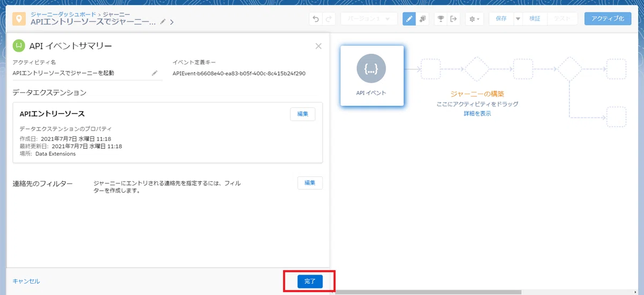Screen dimensions: 644x295
Task: Click the アクティブ化 activate button
Action: tap(608, 19)
